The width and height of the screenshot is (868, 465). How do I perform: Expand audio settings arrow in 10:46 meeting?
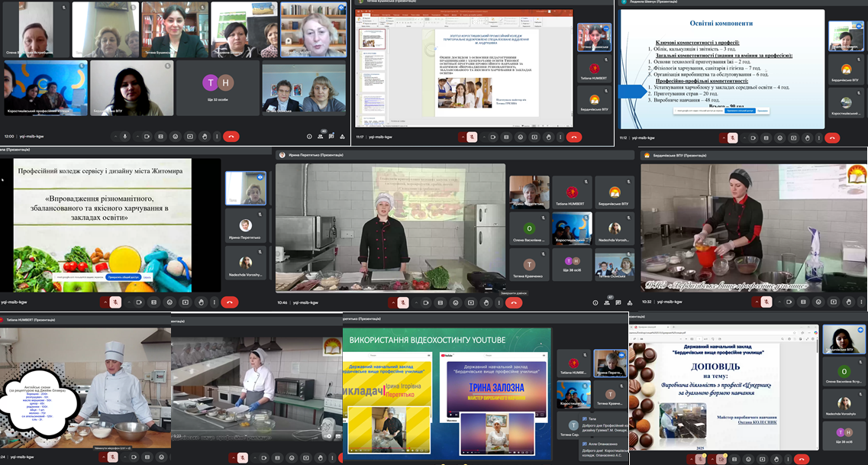392,302
